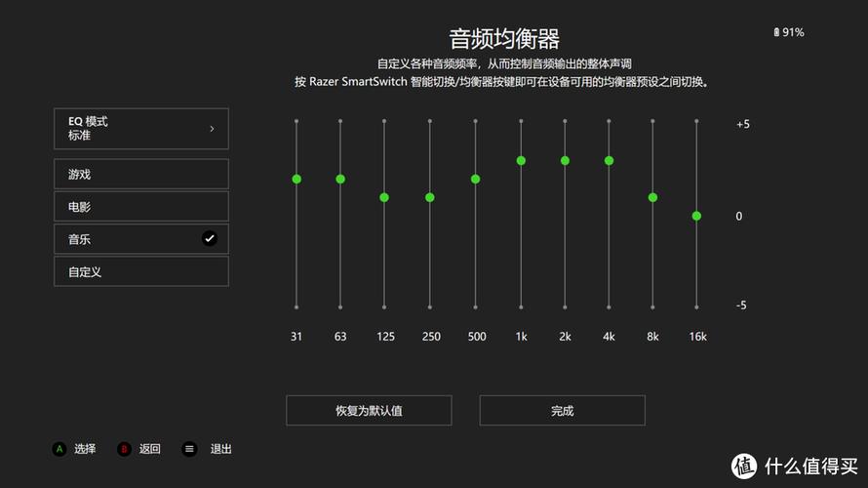
Task: Click 恢复为默认值 to reset the equalizer
Action: pos(369,411)
